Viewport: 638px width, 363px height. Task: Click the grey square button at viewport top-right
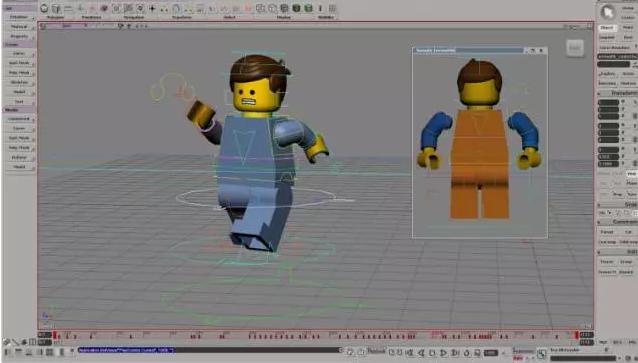575,48
